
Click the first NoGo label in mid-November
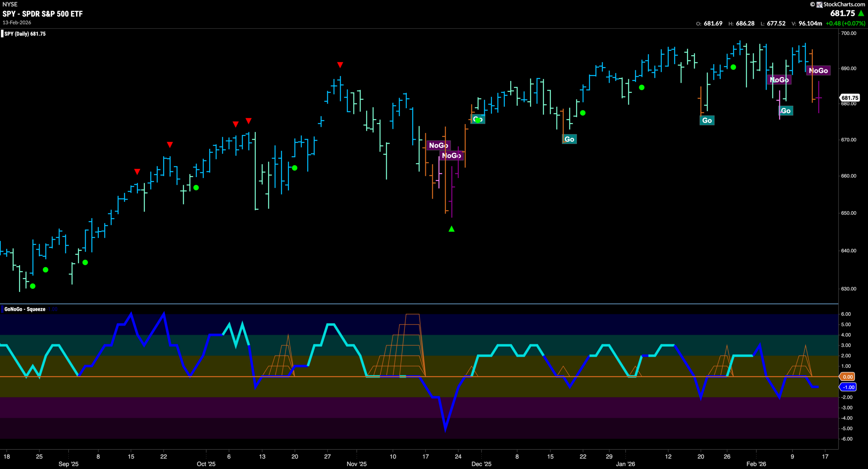point(438,145)
